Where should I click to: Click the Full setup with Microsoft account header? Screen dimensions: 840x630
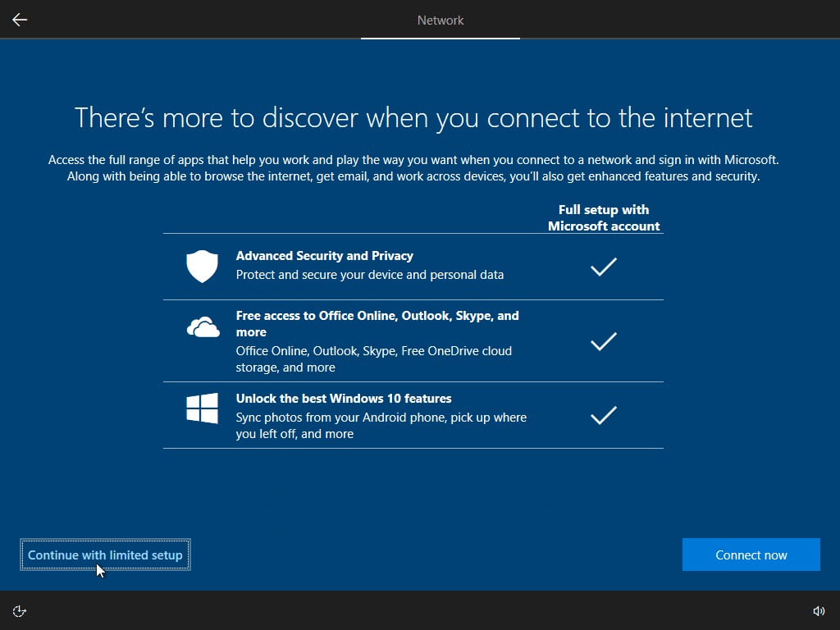tap(603, 217)
